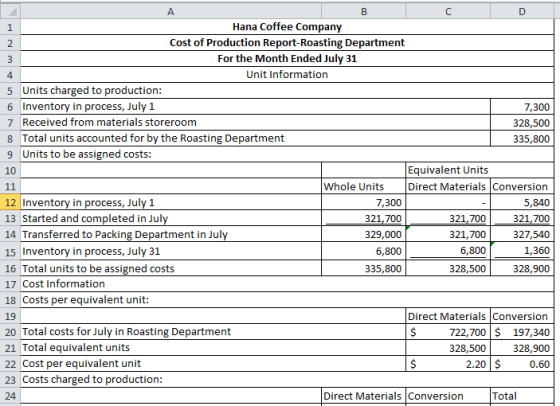The width and height of the screenshot is (560, 406).
Task: Click conversion cost 197,340
Action: pyautogui.click(x=522, y=332)
